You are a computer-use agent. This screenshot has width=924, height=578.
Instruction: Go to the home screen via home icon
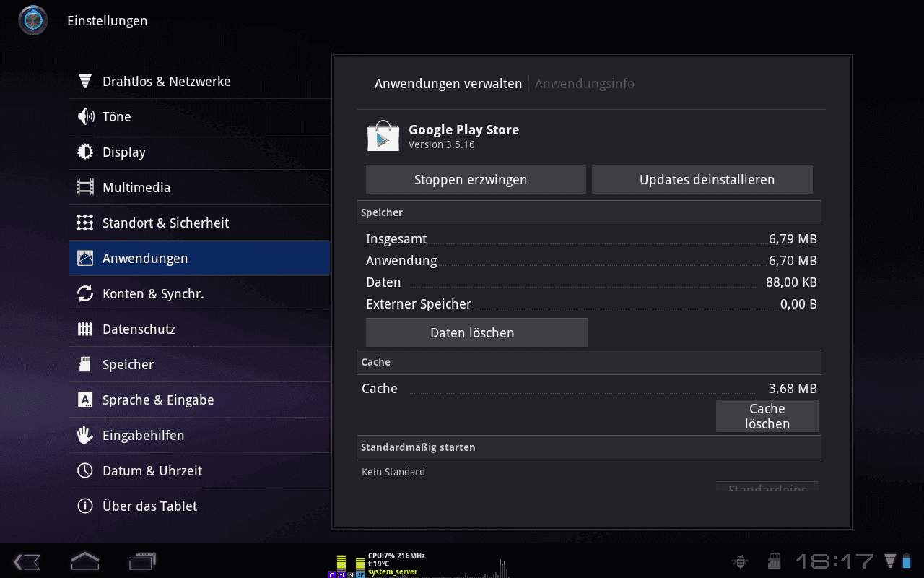pos(84,561)
